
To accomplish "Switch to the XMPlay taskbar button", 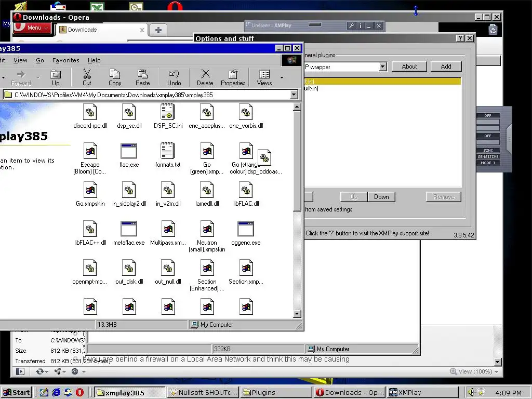I will tap(423, 392).
